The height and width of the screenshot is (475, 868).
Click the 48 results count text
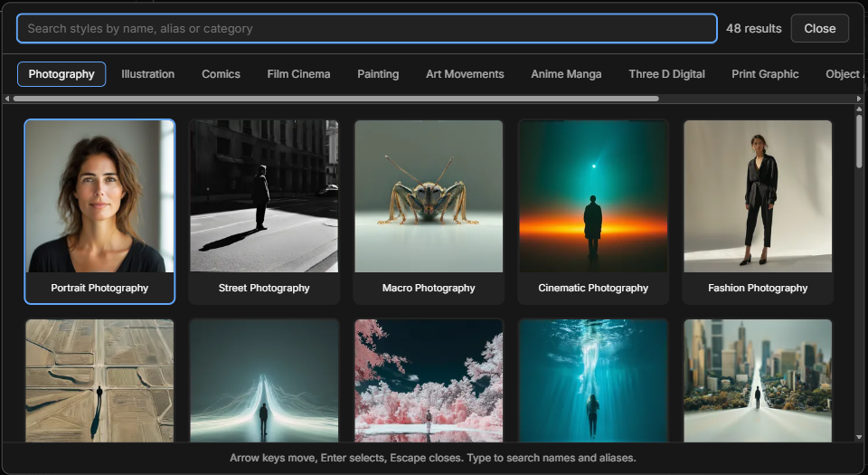click(x=753, y=28)
